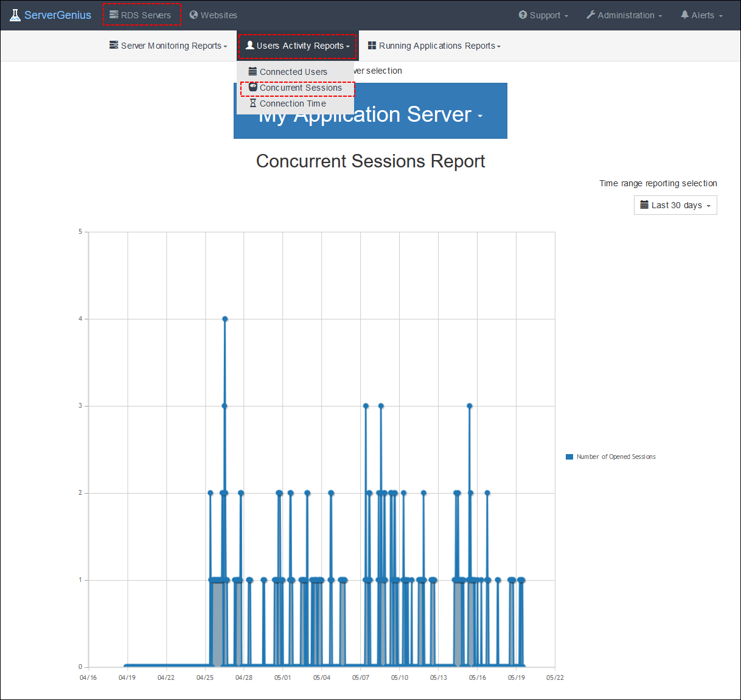Select the hourglass icon beside Connection Time

tap(253, 103)
